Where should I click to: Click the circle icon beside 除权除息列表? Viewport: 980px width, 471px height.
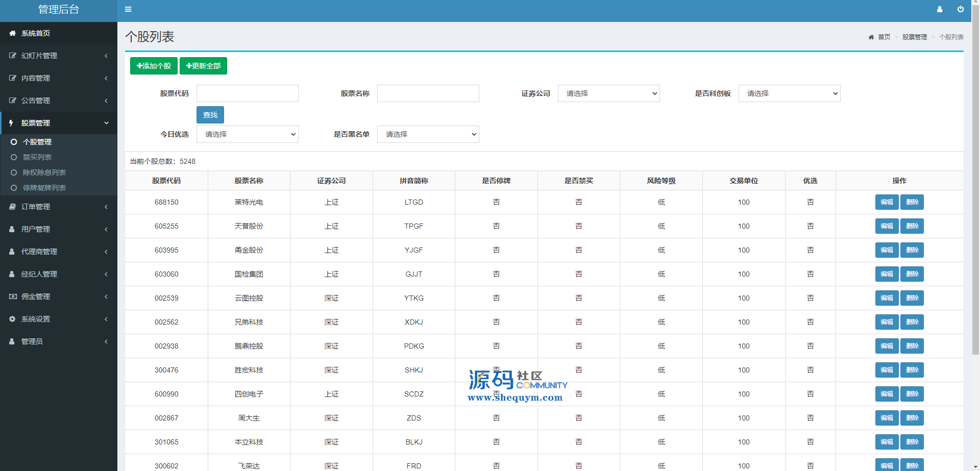[14, 172]
